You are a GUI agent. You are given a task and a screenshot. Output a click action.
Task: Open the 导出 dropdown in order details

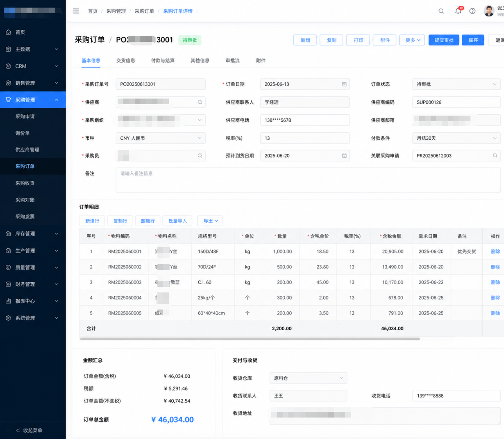(x=210, y=221)
